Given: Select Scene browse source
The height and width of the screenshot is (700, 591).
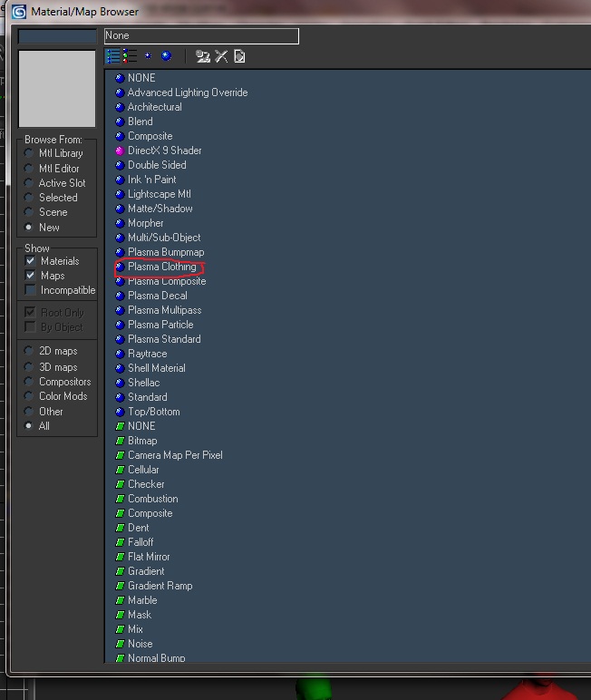Looking at the screenshot, I should click(x=29, y=212).
